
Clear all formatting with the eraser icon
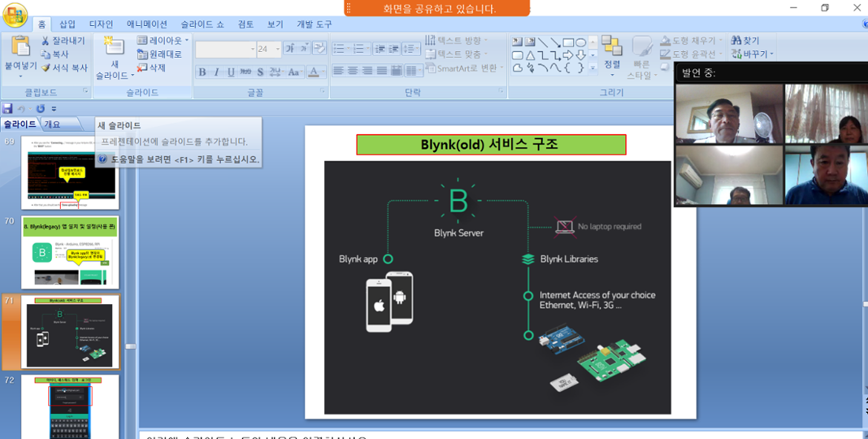click(320, 49)
